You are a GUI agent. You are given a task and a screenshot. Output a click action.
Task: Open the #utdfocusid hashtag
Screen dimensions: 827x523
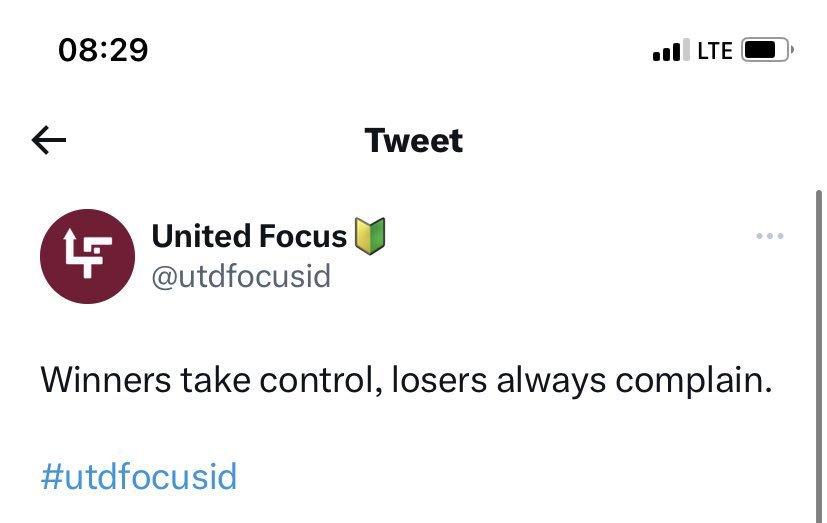point(139,477)
